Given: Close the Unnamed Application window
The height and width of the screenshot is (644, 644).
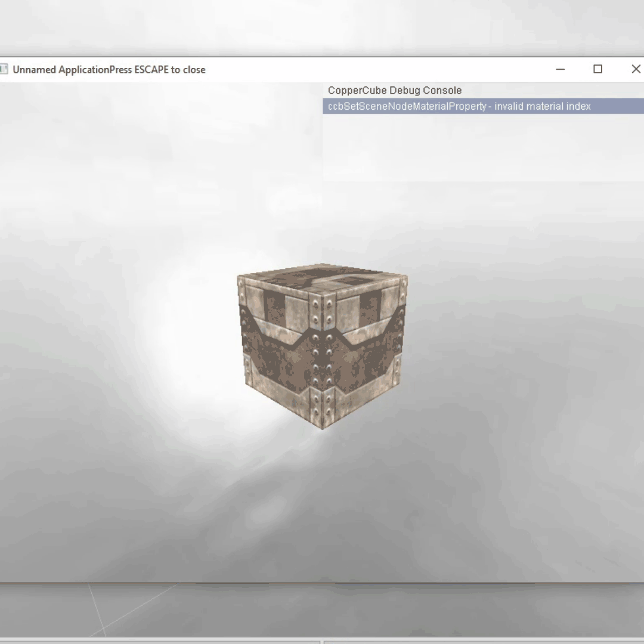Looking at the screenshot, I should tap(635, 69).
